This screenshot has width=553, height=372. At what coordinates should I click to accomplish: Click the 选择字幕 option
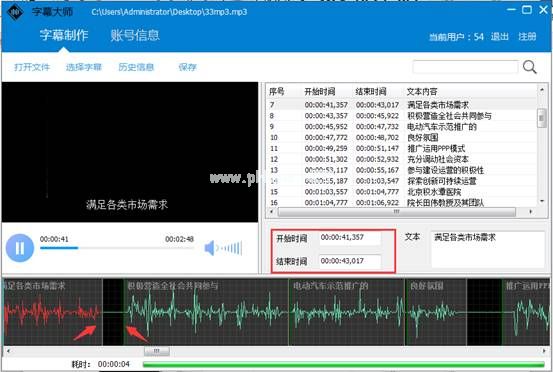pos(84,67)
